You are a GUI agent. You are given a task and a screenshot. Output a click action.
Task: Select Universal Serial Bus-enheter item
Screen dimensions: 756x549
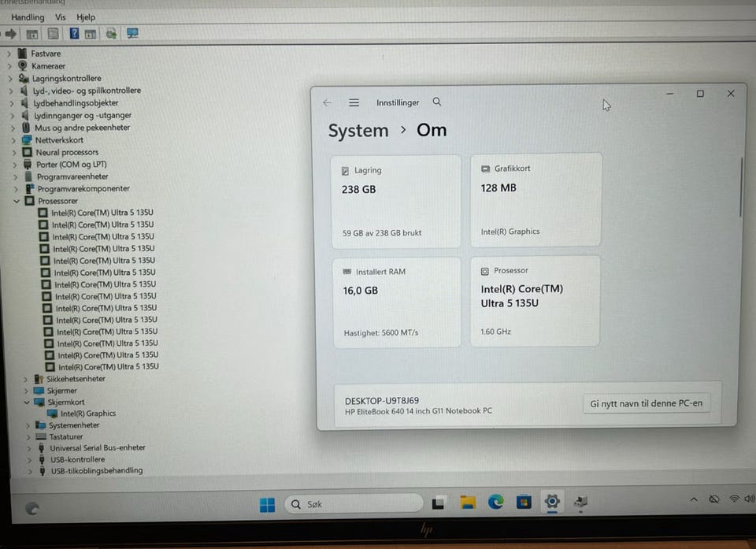(x=98, y=448)
